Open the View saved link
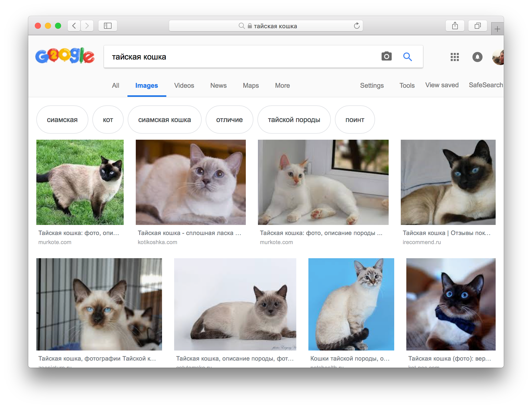 tap(442, 85)
